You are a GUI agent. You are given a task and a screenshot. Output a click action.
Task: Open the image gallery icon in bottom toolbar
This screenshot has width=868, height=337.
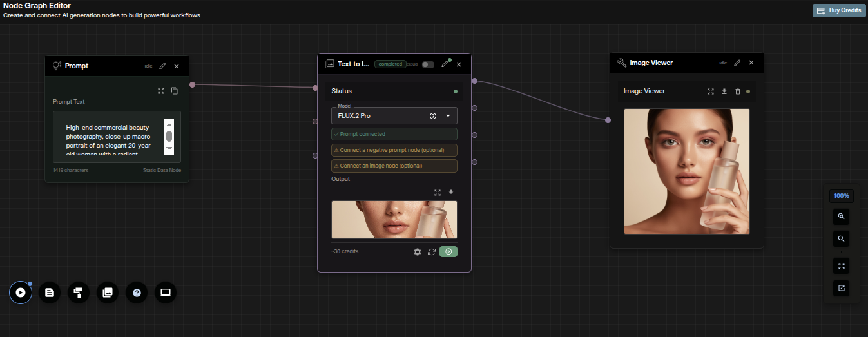[x=108, y=293]
